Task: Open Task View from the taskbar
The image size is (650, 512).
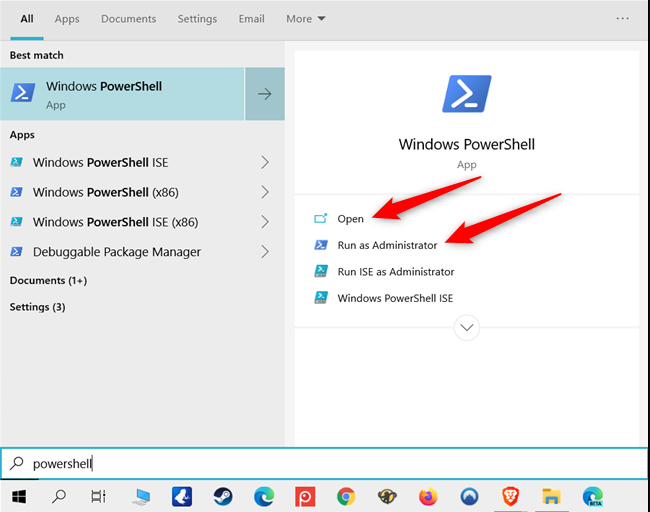Action: pos(98,496)
